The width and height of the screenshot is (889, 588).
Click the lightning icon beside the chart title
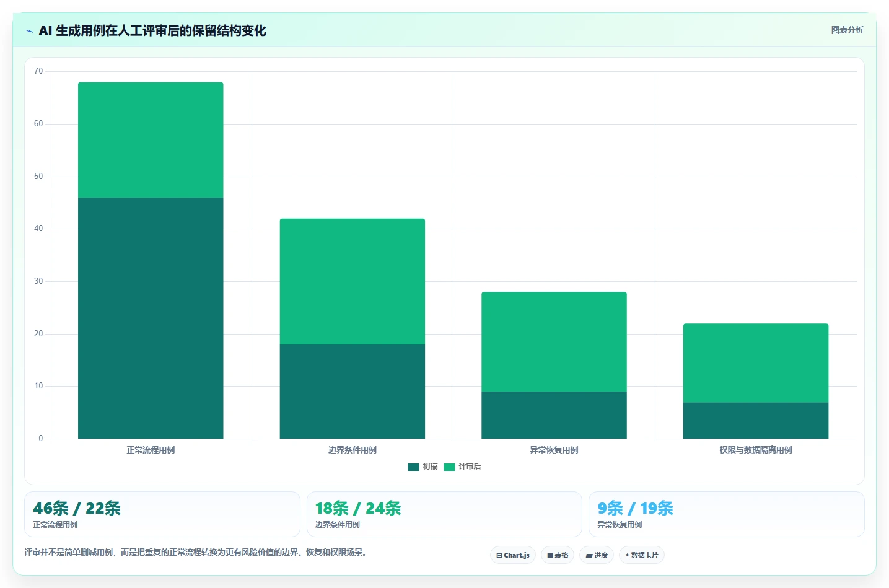(29, 31)
